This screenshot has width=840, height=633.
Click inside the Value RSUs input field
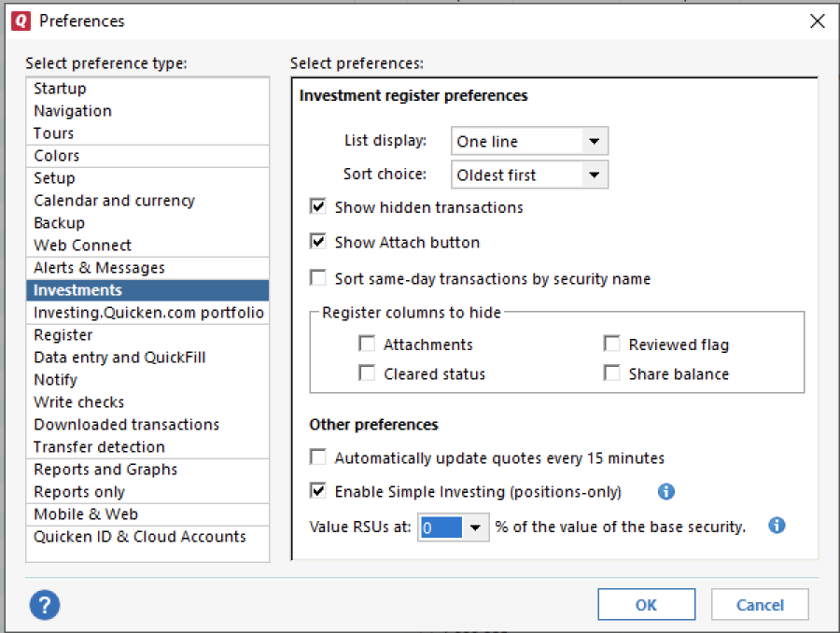441,527
